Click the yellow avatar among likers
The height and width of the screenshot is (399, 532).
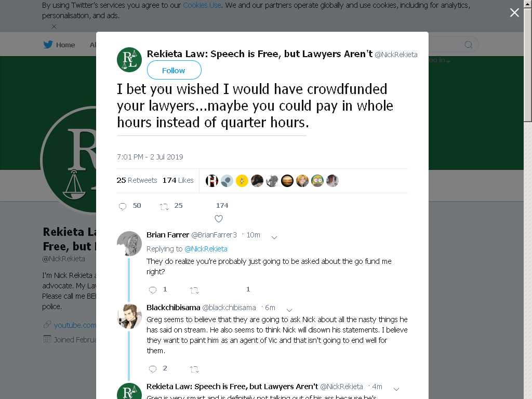coord(242,180)
